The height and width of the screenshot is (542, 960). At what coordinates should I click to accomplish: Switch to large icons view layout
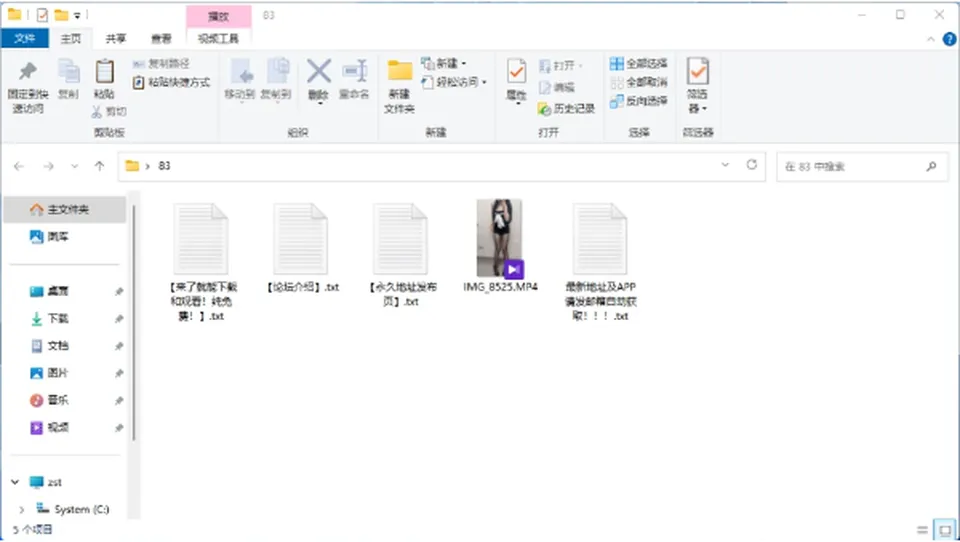(945, 530)
